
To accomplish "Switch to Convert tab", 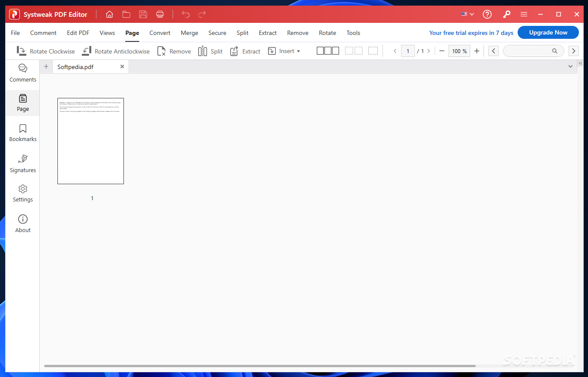I will click(x=160, y=33).
